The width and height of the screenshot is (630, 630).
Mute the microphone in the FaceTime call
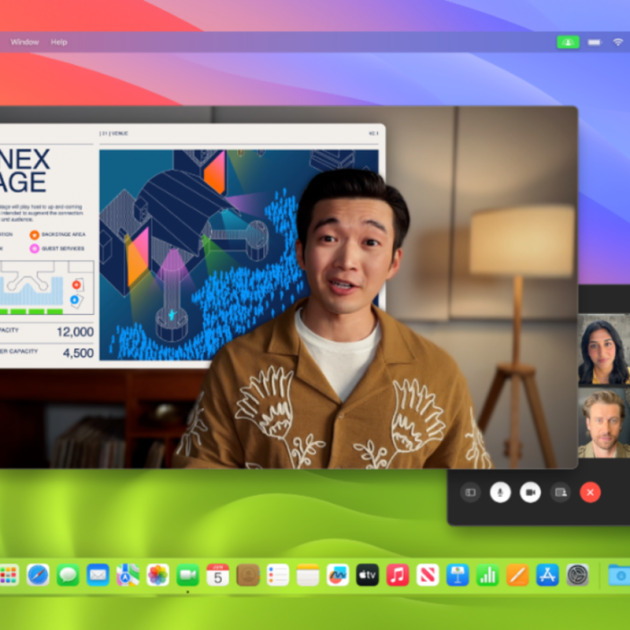click(500, 492)
